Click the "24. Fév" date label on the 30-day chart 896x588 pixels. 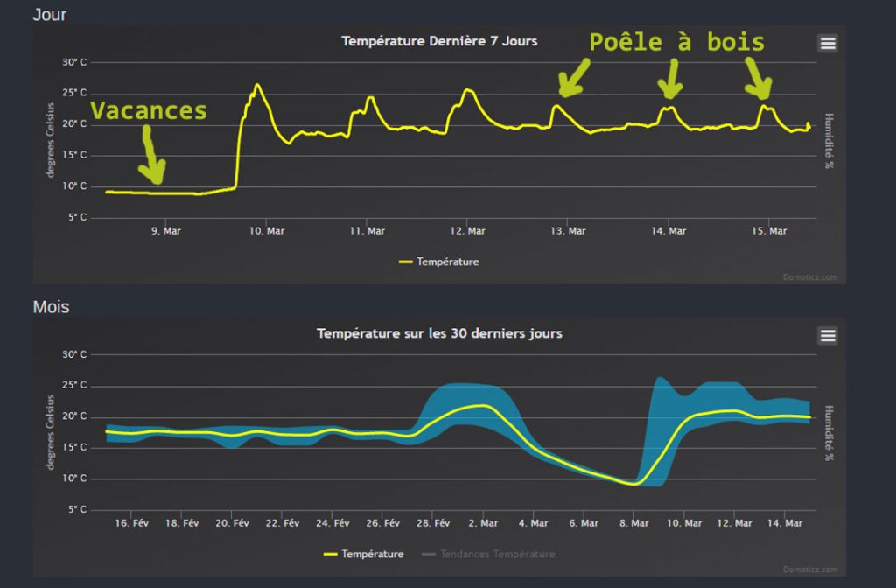click(x=332, y=523)
